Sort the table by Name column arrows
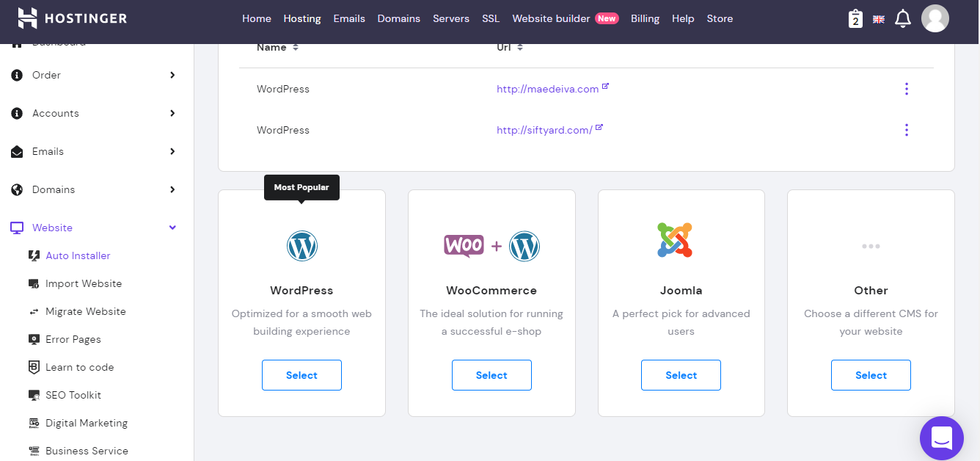The width and height of the screenshot is (980, 461). 296,47
